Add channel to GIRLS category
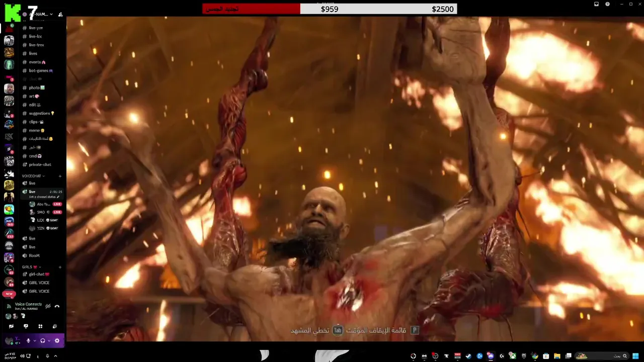644x362 pixels. pos(60,267)
